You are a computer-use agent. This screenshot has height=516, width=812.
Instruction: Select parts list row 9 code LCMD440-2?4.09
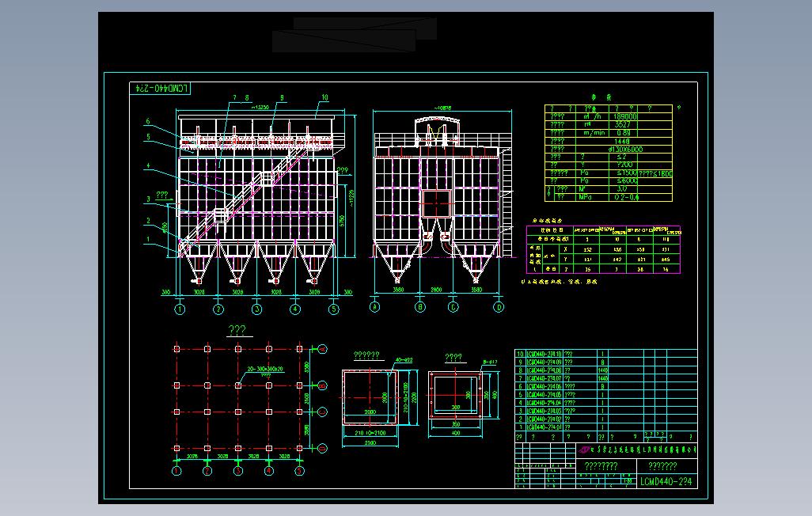544,362
